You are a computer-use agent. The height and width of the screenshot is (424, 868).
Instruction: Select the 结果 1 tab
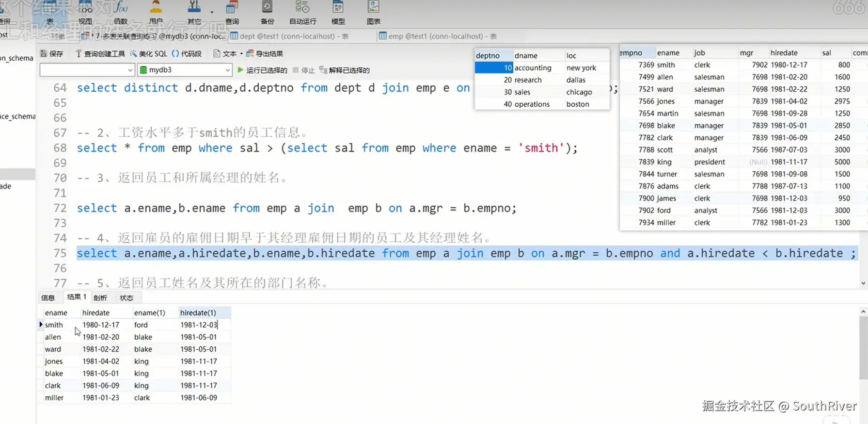tap(77, 297)
